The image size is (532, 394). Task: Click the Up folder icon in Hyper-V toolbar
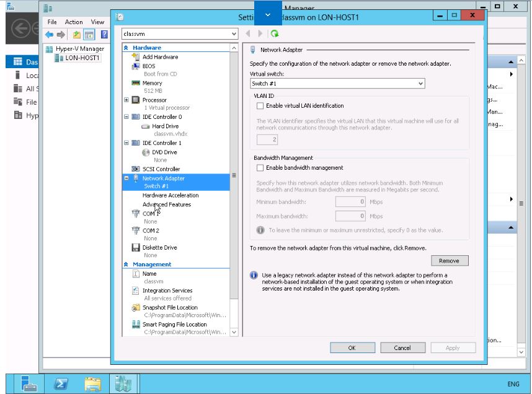coord(77,35)
